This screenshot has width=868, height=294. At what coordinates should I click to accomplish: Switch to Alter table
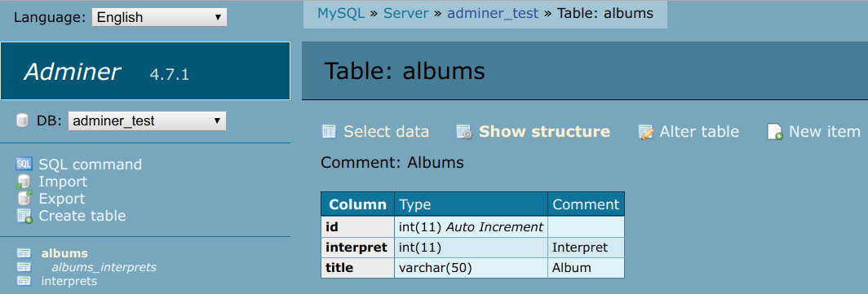pos(699,132)
